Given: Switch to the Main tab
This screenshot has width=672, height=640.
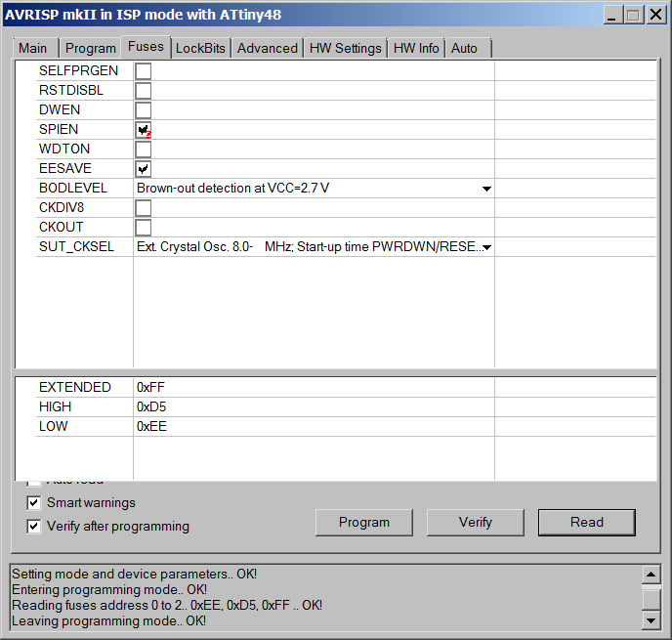Looking at the screenshot, I should (35, 48).
